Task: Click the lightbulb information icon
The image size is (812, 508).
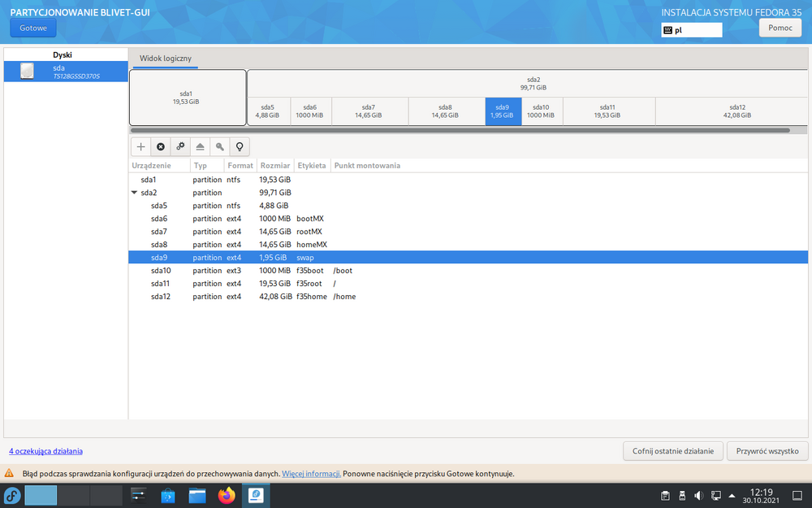Action: pyautogui.click(x=240, y=146)
